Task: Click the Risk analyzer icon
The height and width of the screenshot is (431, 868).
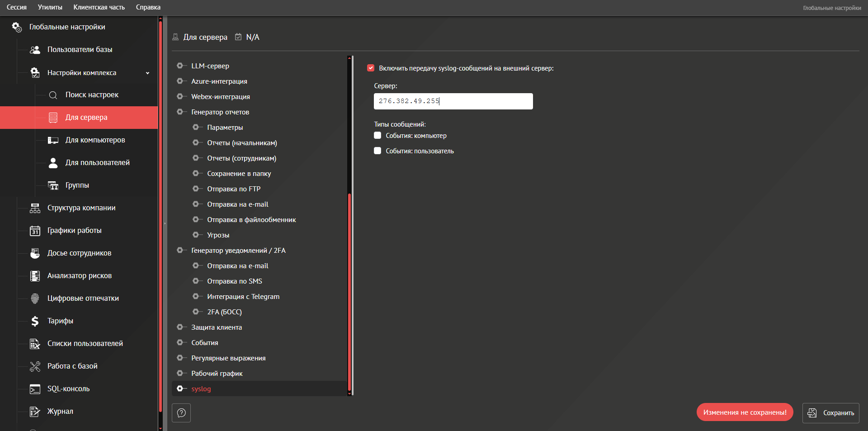Action: pos(35,276)
